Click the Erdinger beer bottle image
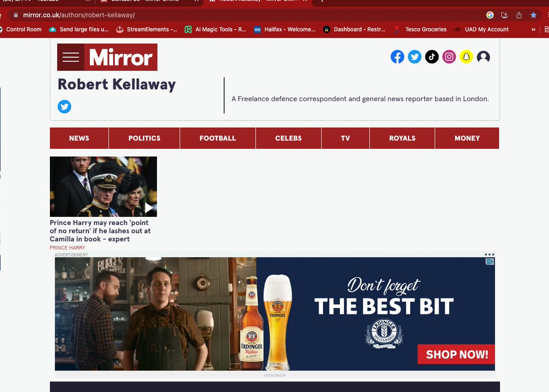The image size is (549, 392). coord(251,323)
